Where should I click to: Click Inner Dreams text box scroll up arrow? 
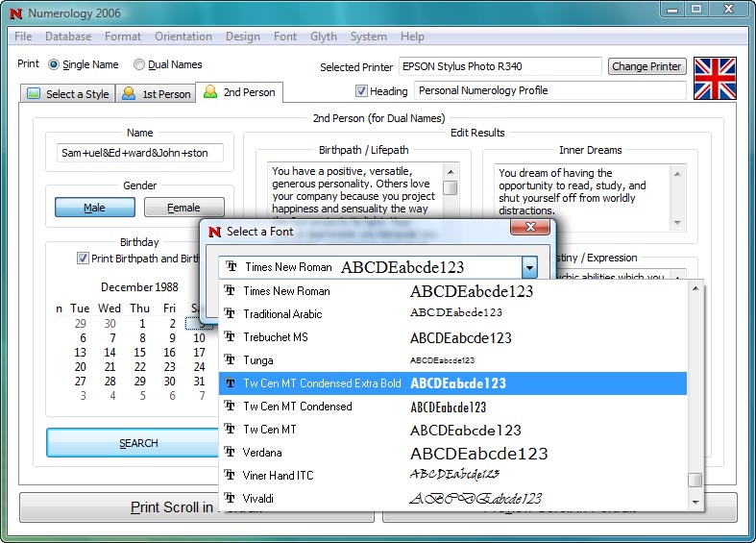pyautogui.click(x=677, y=174)
